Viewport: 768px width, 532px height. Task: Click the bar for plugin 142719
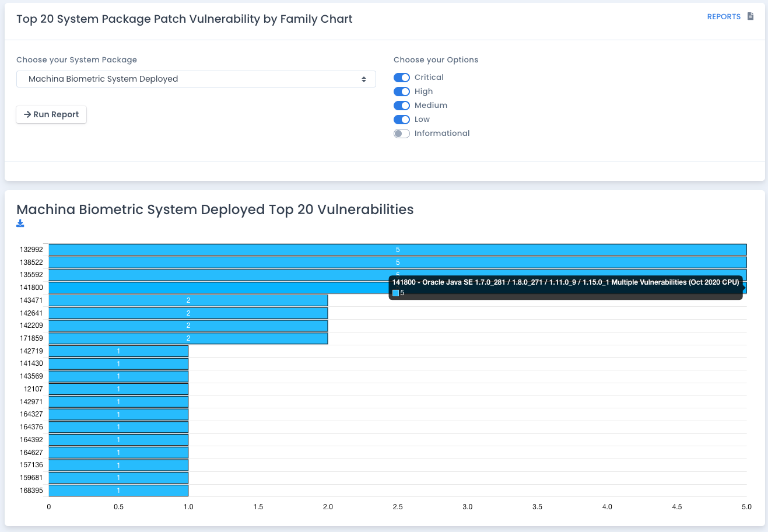click(x=118, y=351)
